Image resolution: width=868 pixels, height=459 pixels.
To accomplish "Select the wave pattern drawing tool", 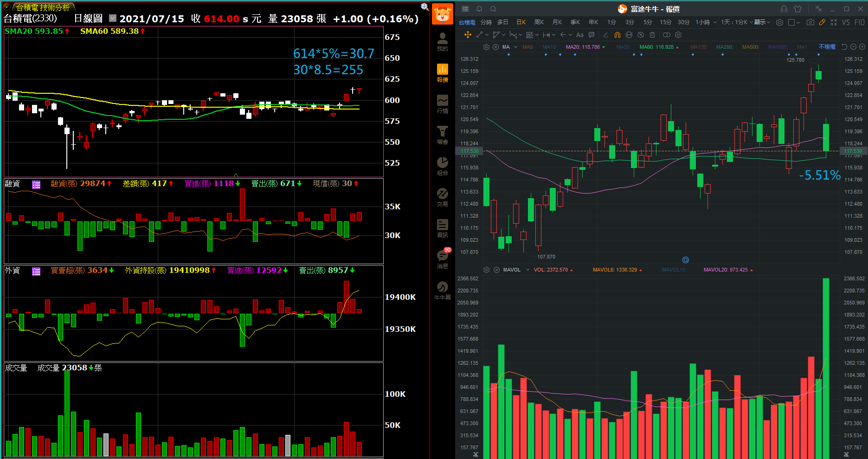I will coord(513,35).
